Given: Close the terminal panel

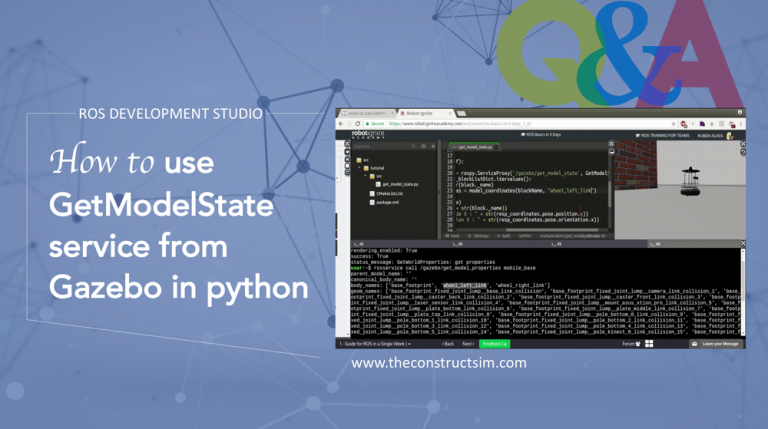Looking at the screenshot, I should 743,243.
